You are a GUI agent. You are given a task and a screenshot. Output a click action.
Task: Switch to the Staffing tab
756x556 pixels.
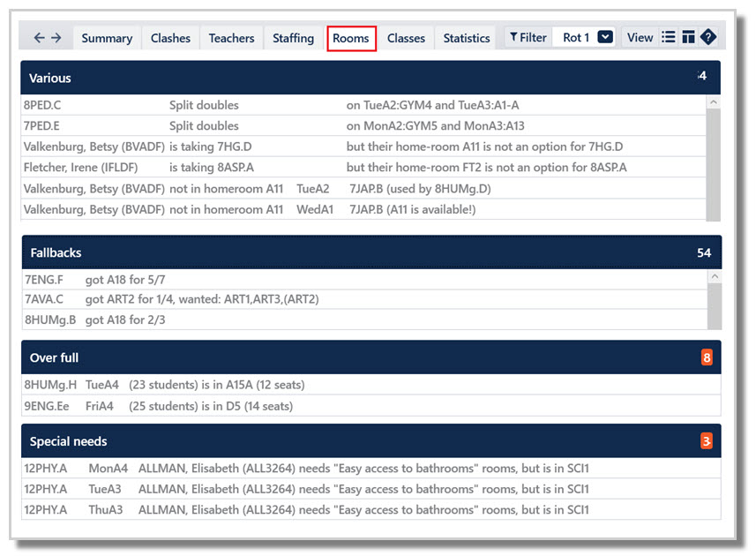tap(293, 38)
